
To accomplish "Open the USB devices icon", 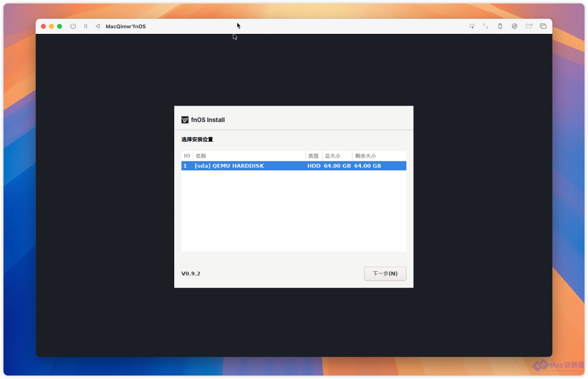I will click(500, 26).
